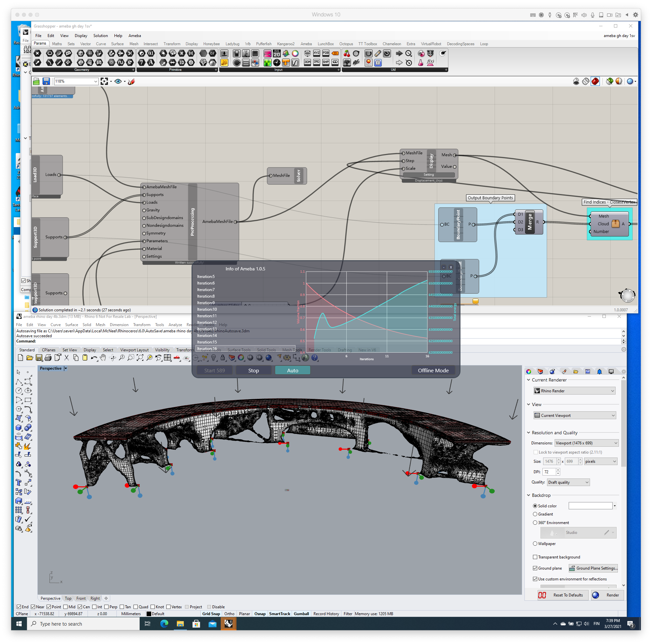652x644 pixels.
Task: Select the Text tool T icon
Action: pyautogui.click(x=19, y=482)
